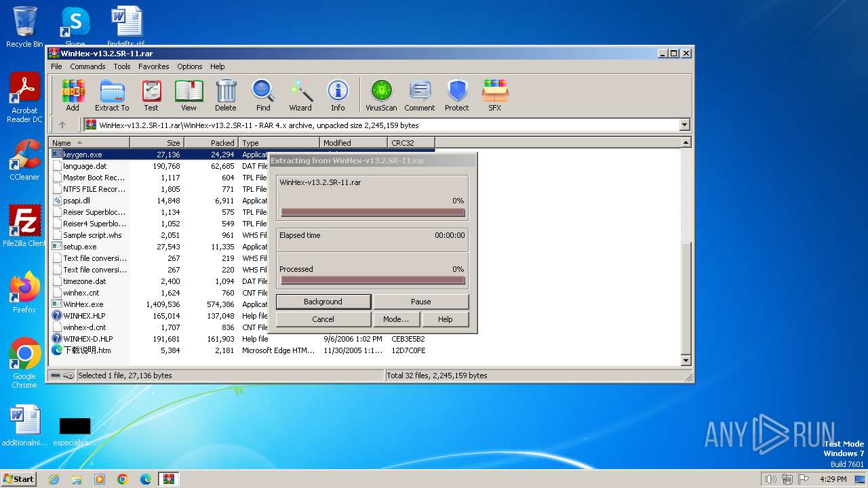Start VirusScan on archive
Screen dimensions: 868x488
coord(381,95)
